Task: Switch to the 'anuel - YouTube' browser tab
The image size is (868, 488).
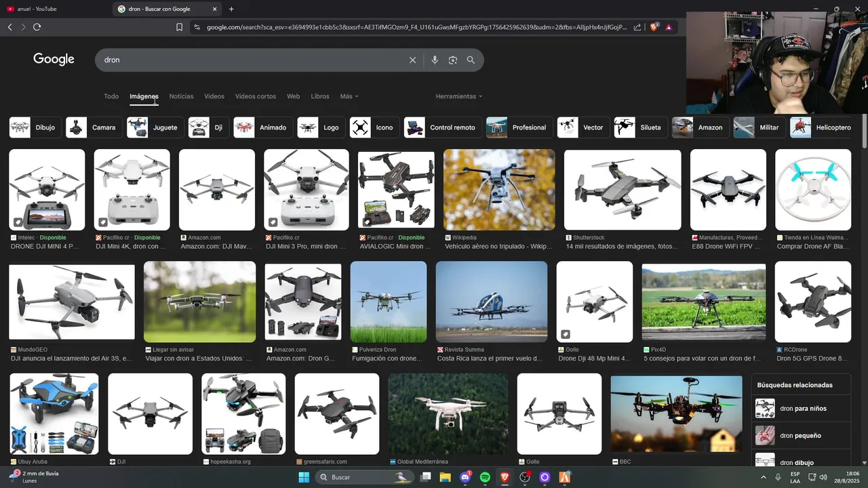Action: point(54,9)
